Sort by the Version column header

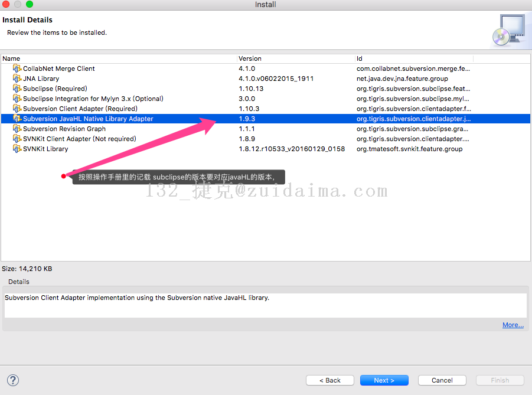(296, 58)
